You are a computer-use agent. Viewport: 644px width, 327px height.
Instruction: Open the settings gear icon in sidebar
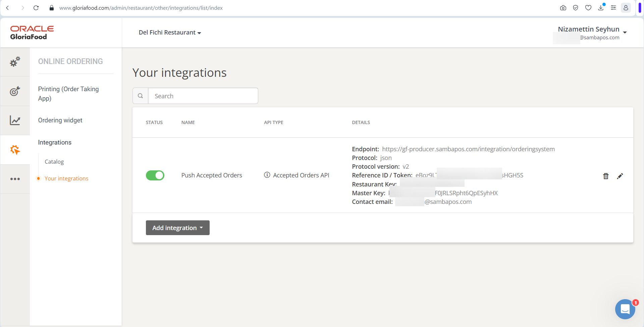pyautogui.click(x=15, y=62)
